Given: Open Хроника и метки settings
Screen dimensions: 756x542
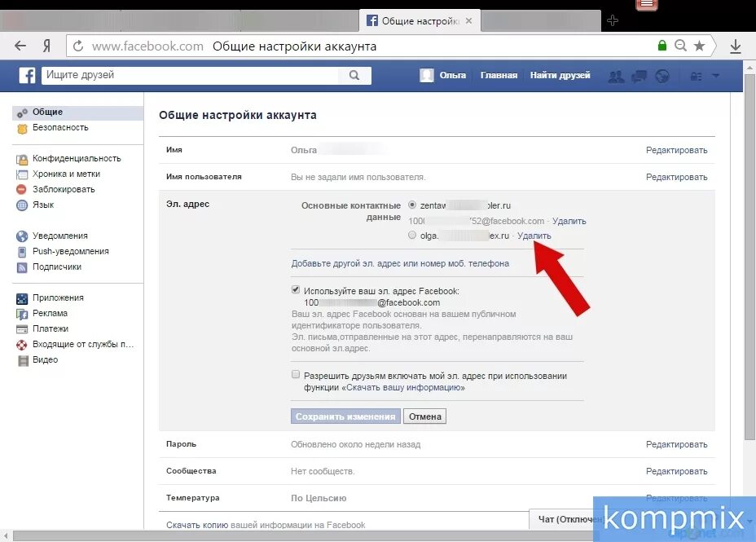Looking at the screenshot, I should (66, 174).
